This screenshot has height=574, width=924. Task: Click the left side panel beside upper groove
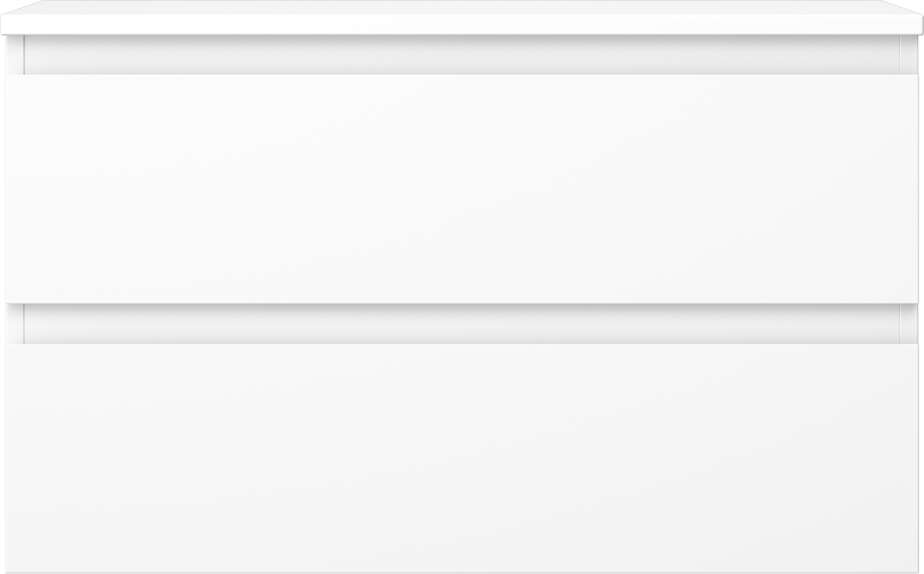(x=14, y=55)
